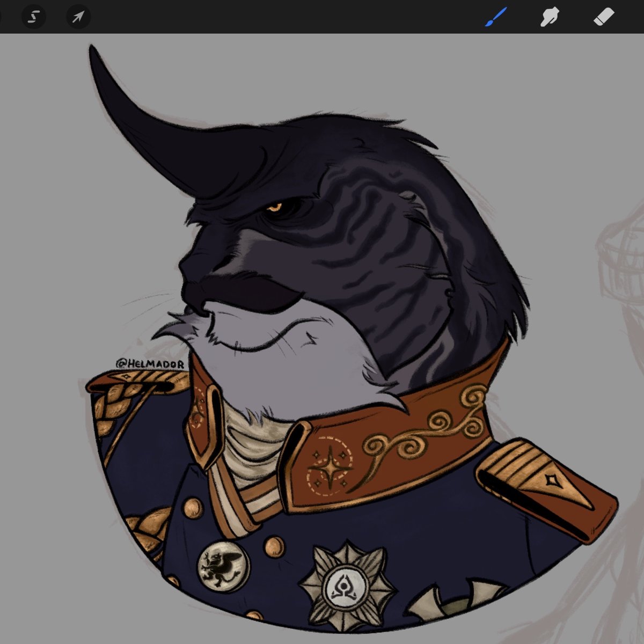Select the Smudge finger tool
644x644 pixels.
(x=550, y=17)
